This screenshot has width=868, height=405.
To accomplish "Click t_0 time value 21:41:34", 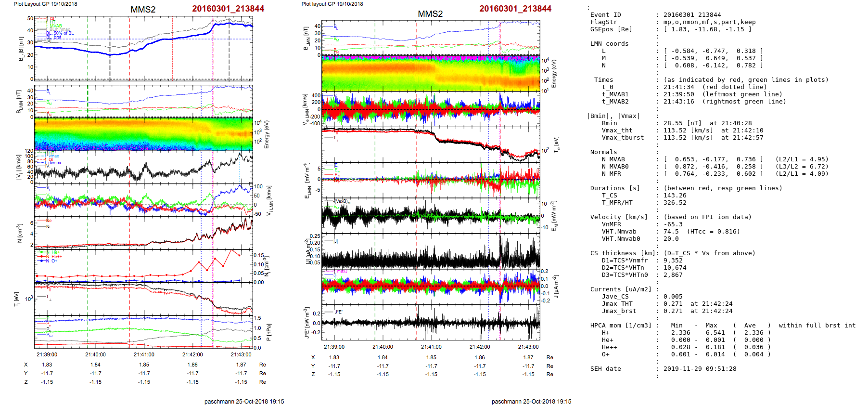I will click(678, 87).
